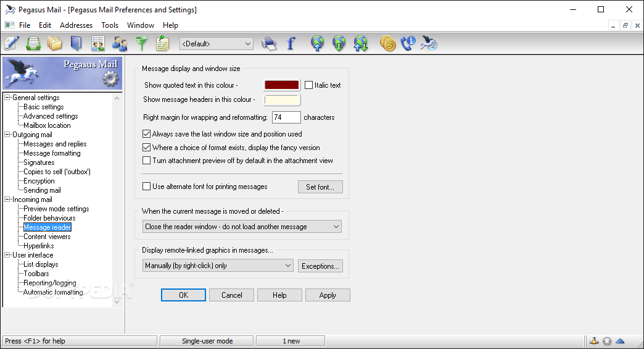The image size is (644, 349).
Task: Open the Close the reader window dropdown
Action: click(x=242, y=227)
